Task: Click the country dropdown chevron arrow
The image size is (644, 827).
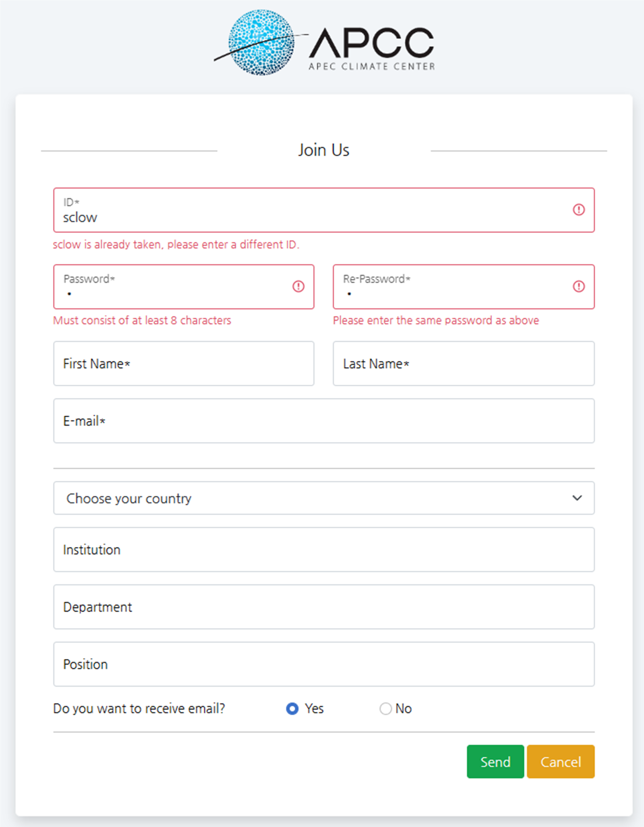Action: tap(577, 498)
